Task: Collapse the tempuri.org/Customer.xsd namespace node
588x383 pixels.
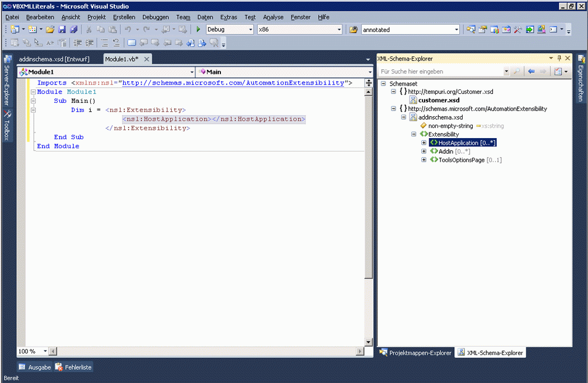Action: click(x=393, y=92)
